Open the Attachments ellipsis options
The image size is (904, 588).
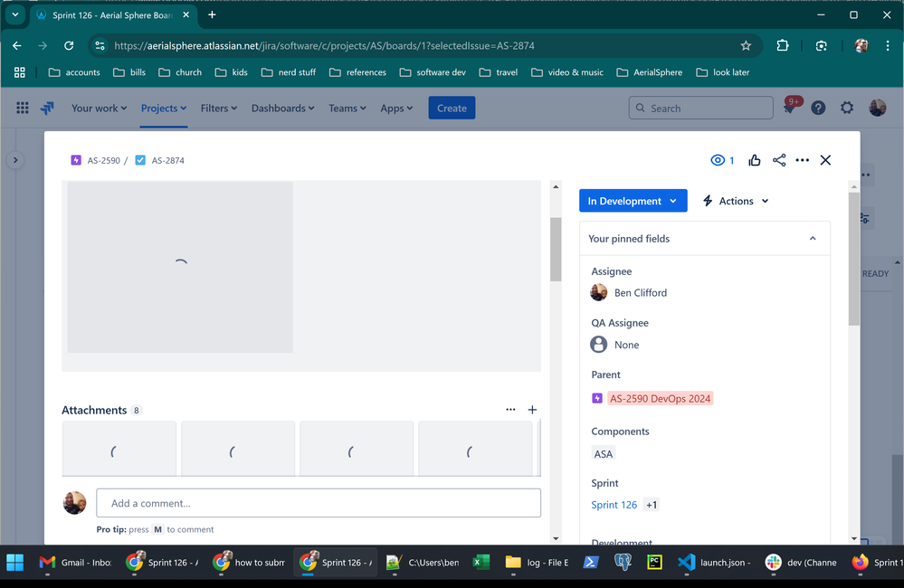click(x=510, y=409)
